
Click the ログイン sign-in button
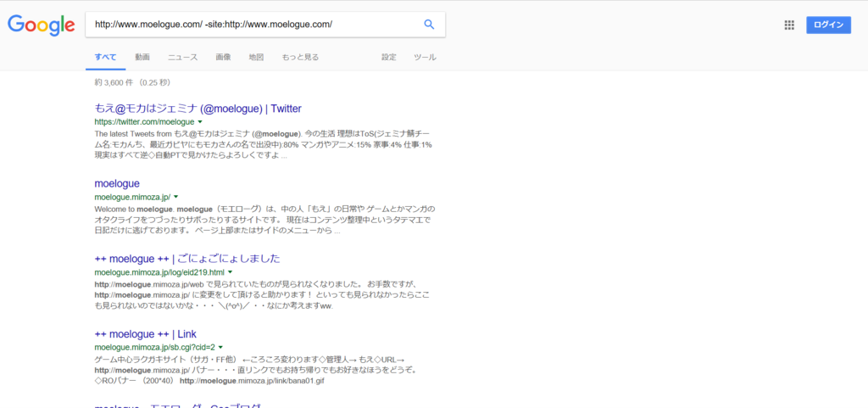point(828,25)
